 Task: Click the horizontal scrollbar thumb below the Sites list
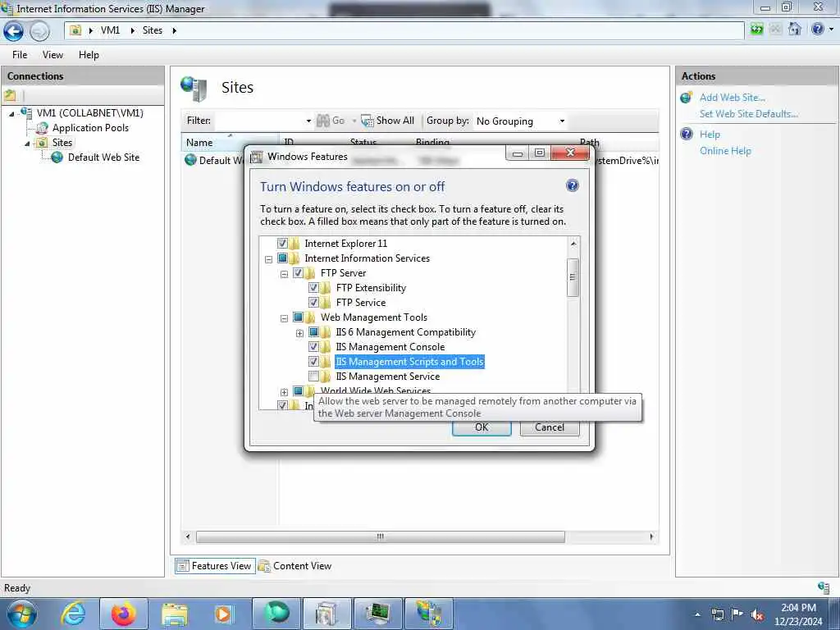pos(381,536)
